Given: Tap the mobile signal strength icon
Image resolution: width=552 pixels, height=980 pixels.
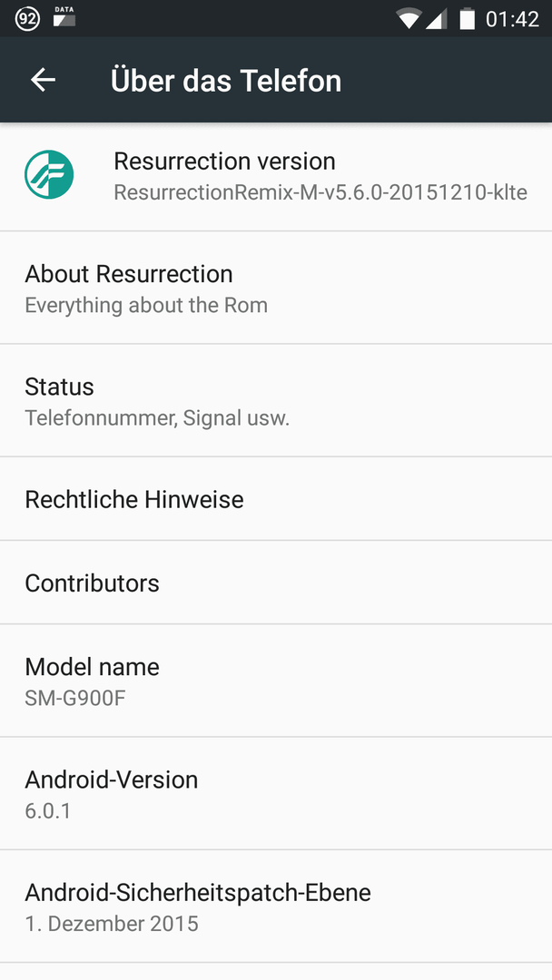Looking at the screenshot, I should pyautogui.click(x=437, y=19).
